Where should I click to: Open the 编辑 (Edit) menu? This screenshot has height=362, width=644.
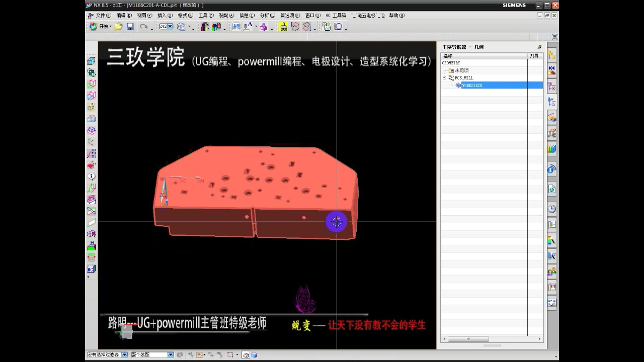pyautogui.click(x=124, y=16)
